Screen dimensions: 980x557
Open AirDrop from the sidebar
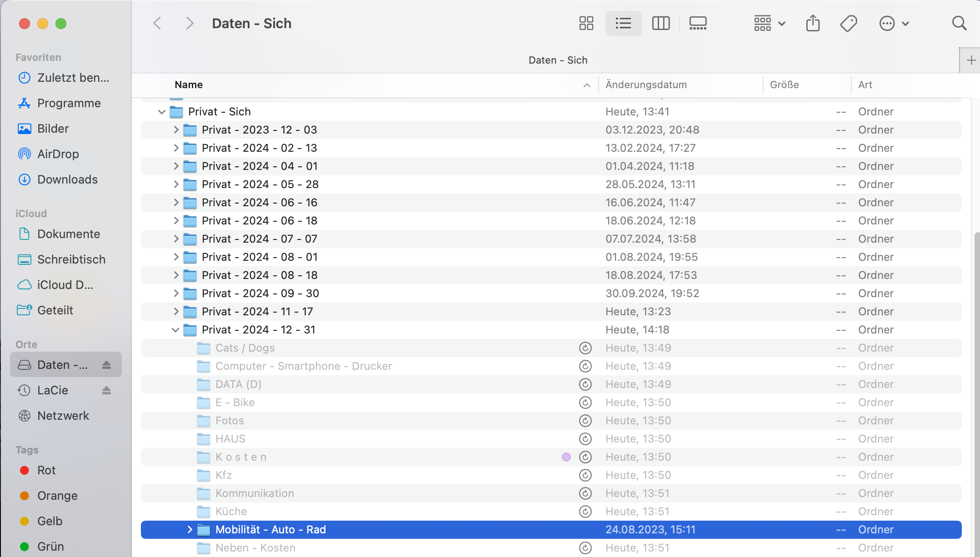click(58, 154)
